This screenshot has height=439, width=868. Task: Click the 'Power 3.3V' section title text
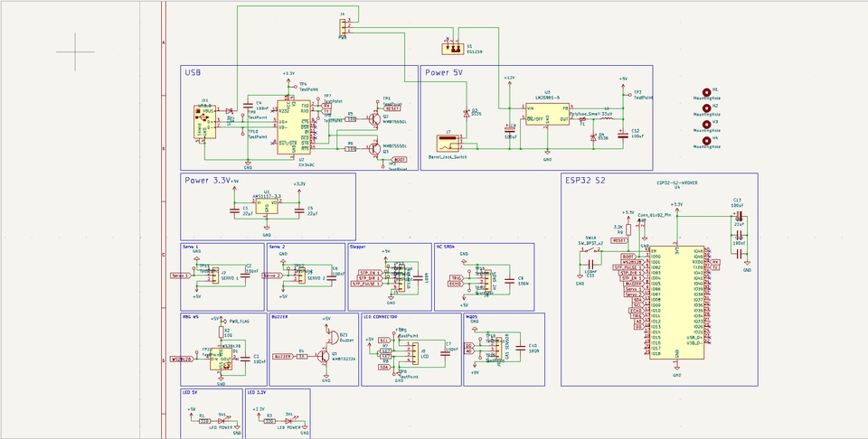pyautogui.click(x=207, y=181)
